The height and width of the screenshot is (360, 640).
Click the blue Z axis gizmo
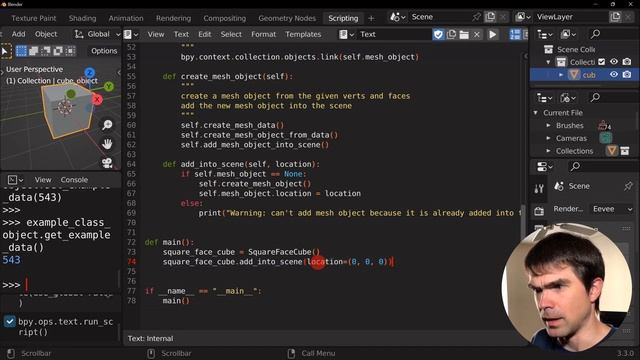tap(90, 73)
